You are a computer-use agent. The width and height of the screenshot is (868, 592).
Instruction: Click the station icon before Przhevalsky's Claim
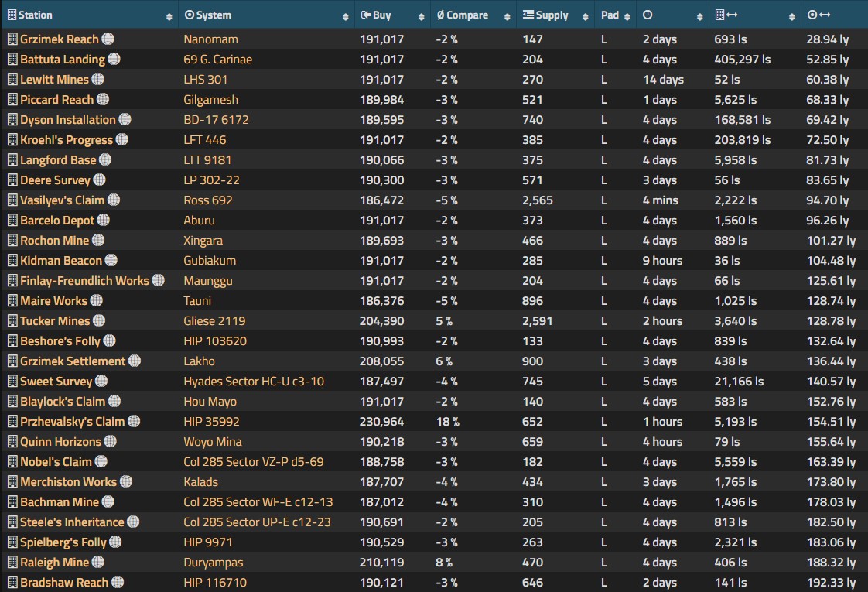tap(12, 421)
